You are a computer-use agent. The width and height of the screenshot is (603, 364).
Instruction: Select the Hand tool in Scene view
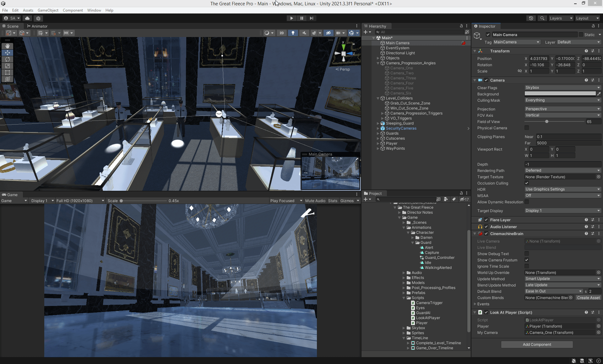(8, 46)
